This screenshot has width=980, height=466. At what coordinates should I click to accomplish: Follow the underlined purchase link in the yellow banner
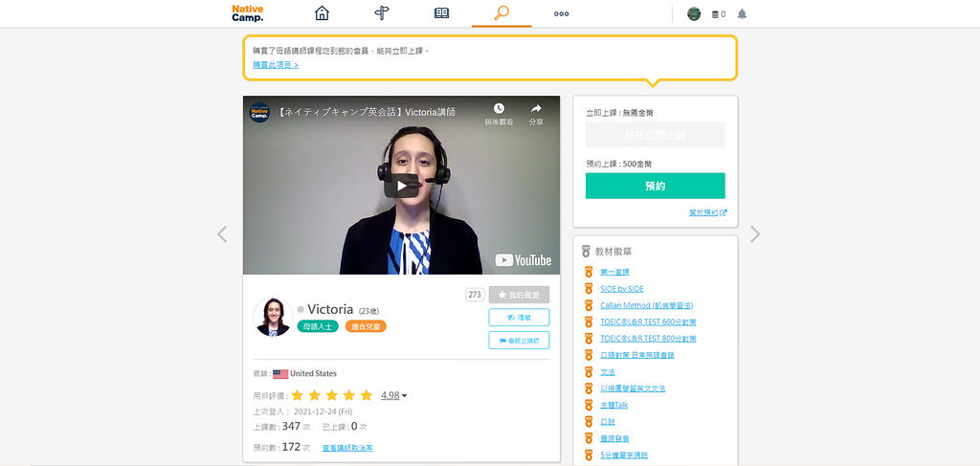coord(276,64)
